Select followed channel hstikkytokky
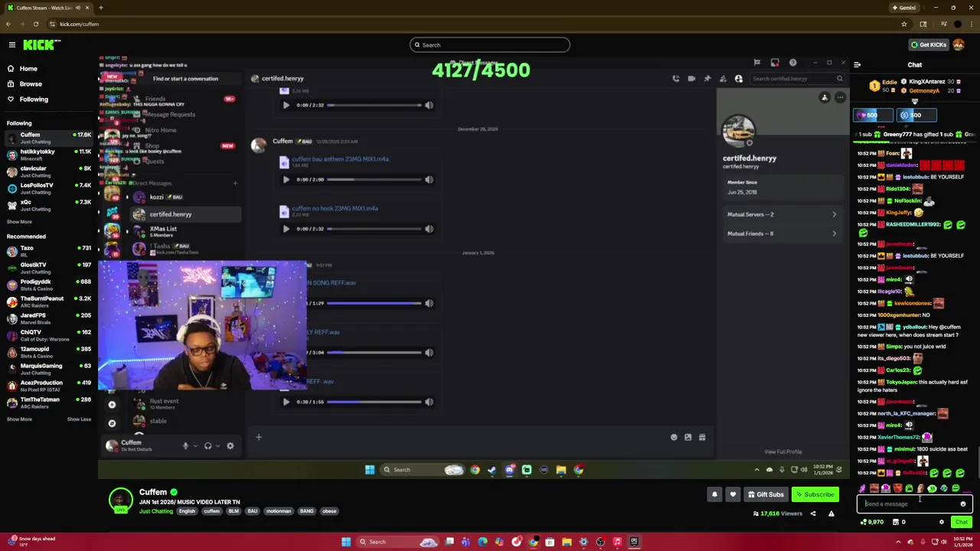The image size is (980, 551). 47,155
